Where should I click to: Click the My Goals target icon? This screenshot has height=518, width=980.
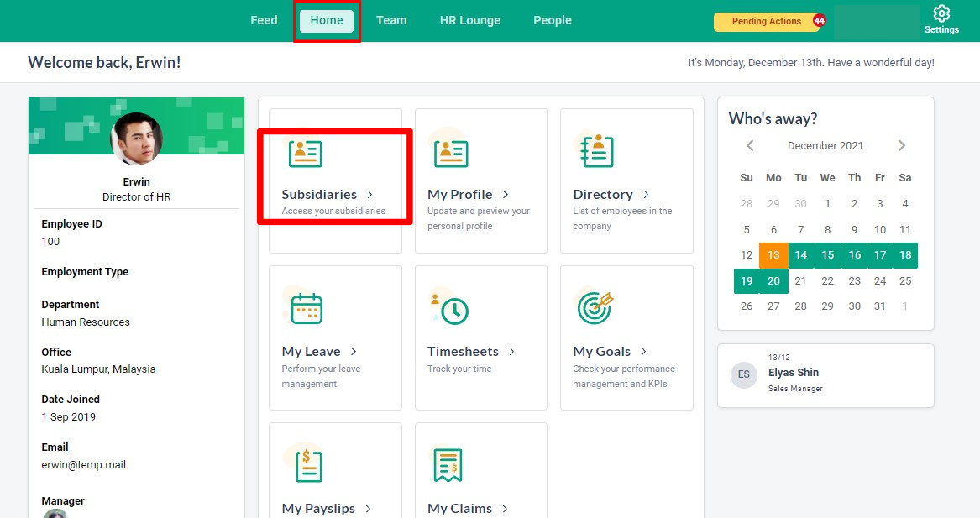click(x=595, y=307)
